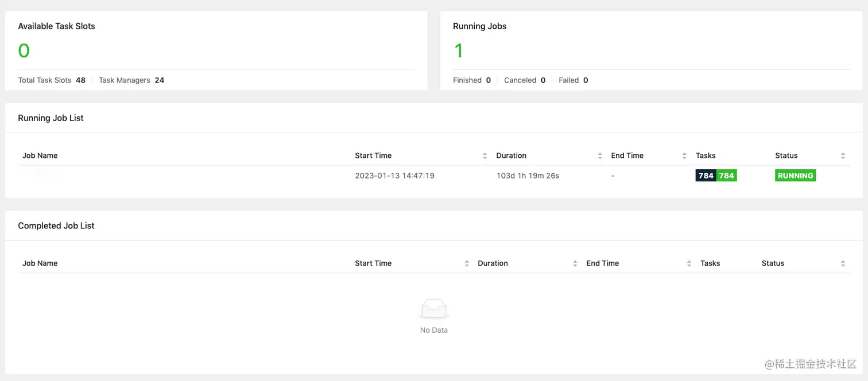Click the End Time sorter in Running Job List
This screenshot has width=868, height=381.
[684, 155]
